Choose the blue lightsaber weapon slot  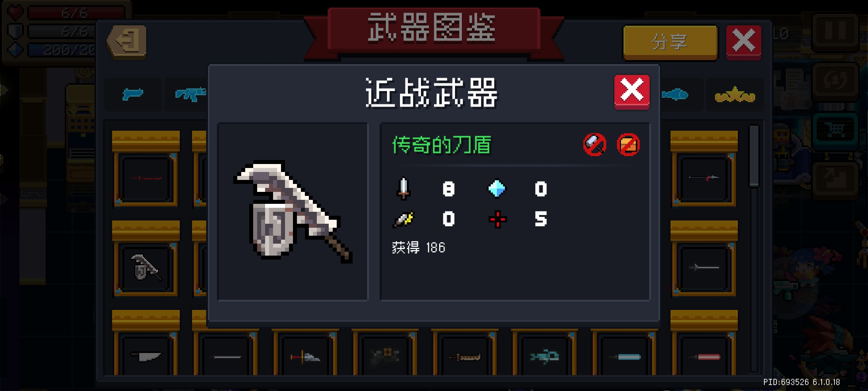pyautogui.click(x=625, y=357)
